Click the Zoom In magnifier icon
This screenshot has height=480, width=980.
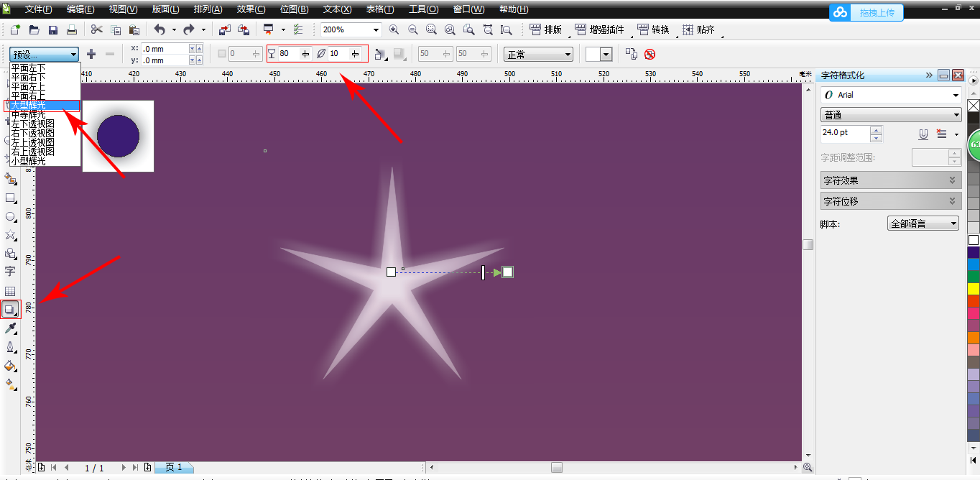394,30
